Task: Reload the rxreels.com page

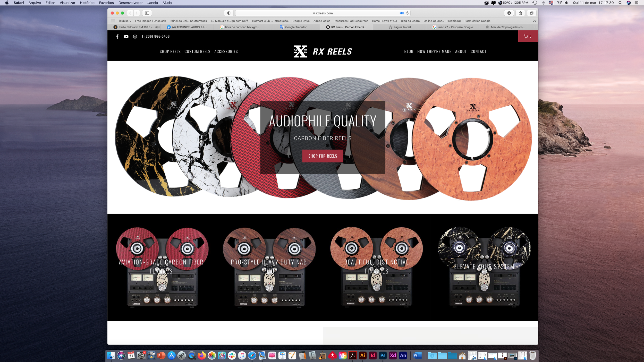Action: click(x=407, y=13)
